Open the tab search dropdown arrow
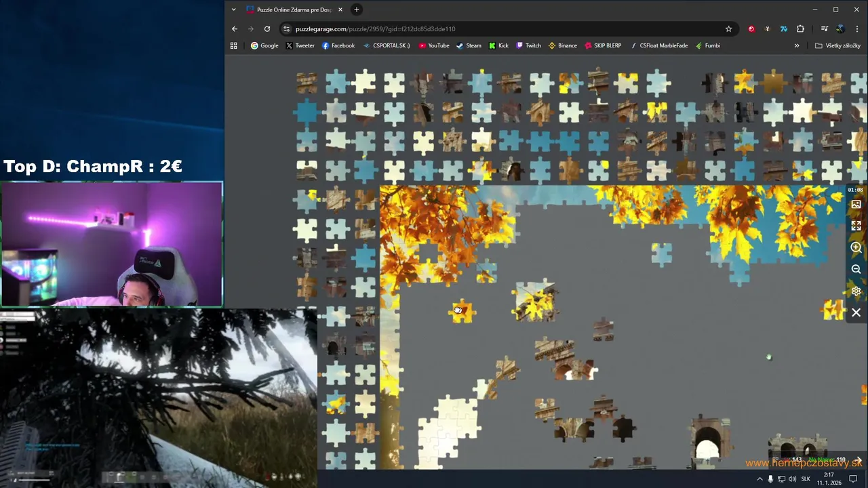The width and height of the screenshot is (868, 488). 234,9
